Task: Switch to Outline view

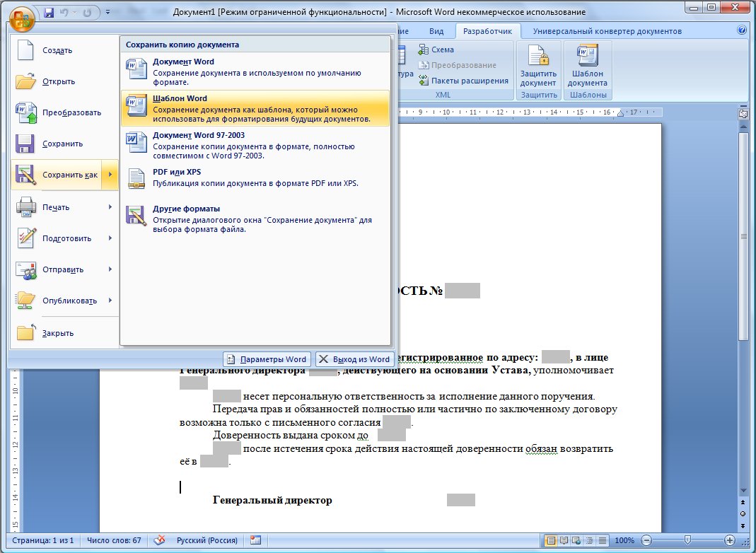Action: click(x=588, y=540)
